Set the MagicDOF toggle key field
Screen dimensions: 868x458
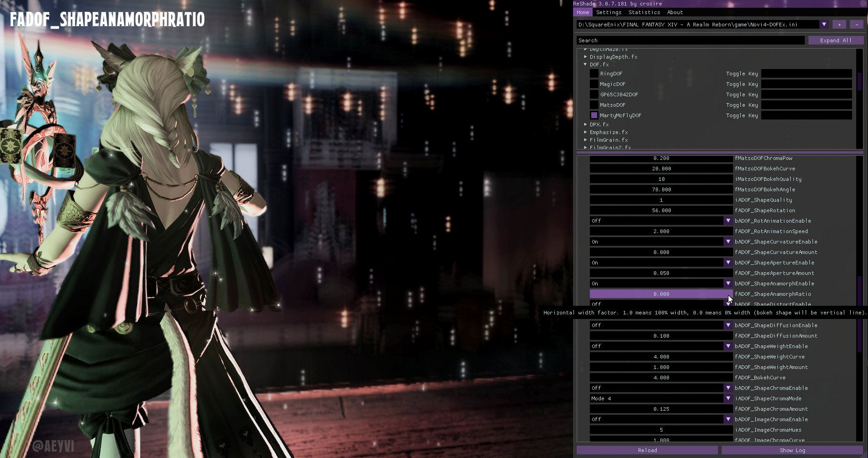(807, 84)
